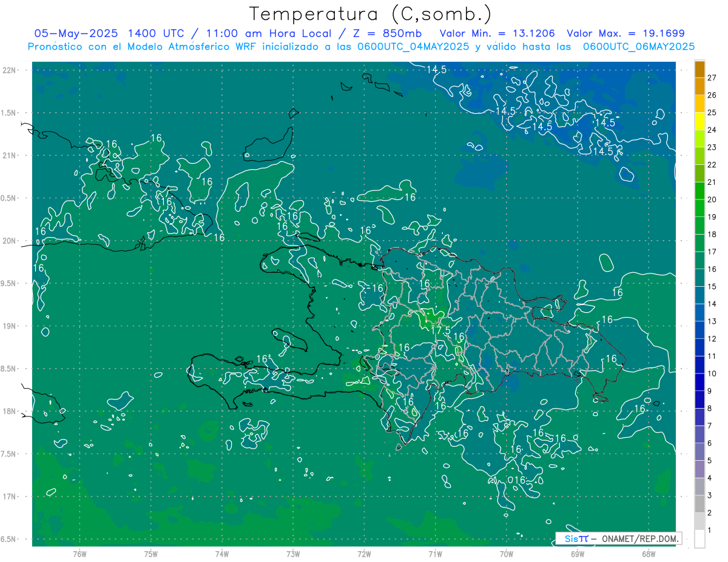Click 'Valor Min. = 13.1206' text
Screen dimensions: 728x562
point(497,33)
